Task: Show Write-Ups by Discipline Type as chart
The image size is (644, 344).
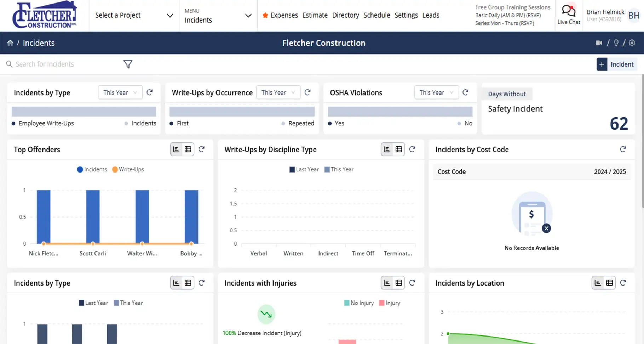Action: [x=387, y=149]
